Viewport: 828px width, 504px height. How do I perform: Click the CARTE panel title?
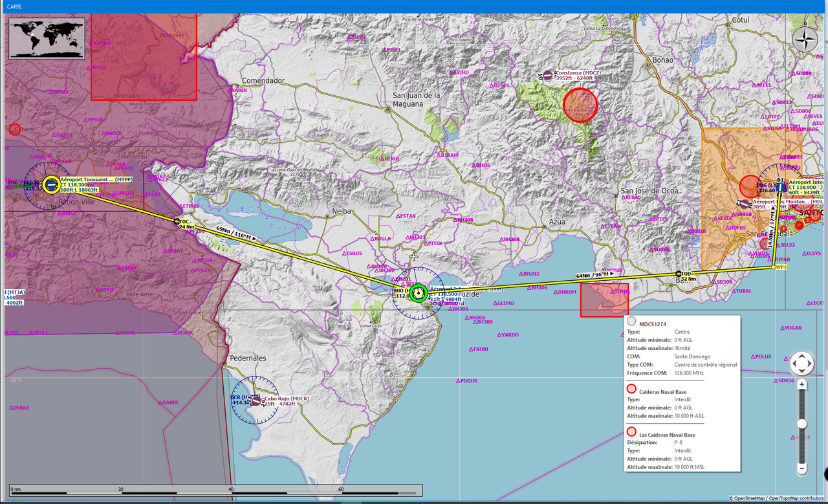point(14,6)
